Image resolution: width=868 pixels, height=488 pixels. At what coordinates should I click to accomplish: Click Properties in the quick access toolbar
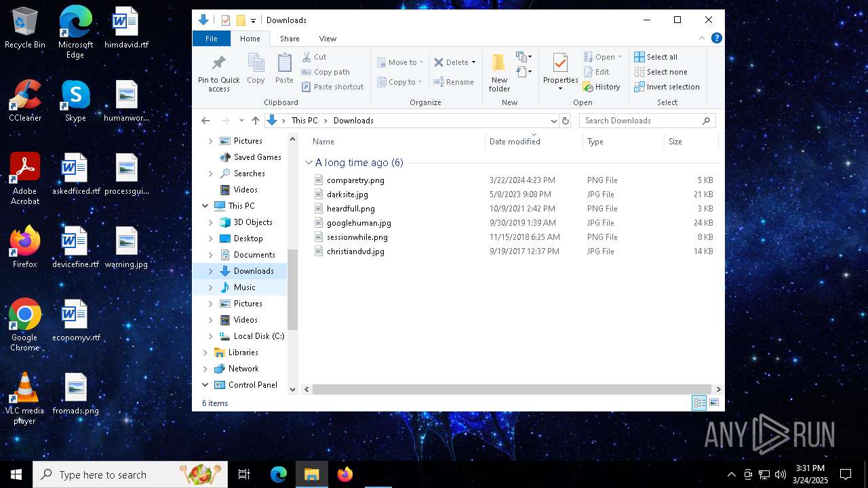tap(226, 20)
